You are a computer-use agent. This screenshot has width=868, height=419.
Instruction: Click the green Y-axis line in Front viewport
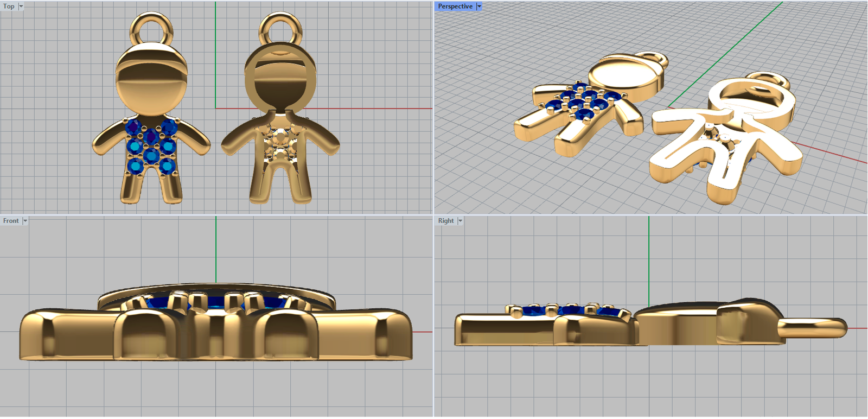pyautogui.click(x=216, y=250)
